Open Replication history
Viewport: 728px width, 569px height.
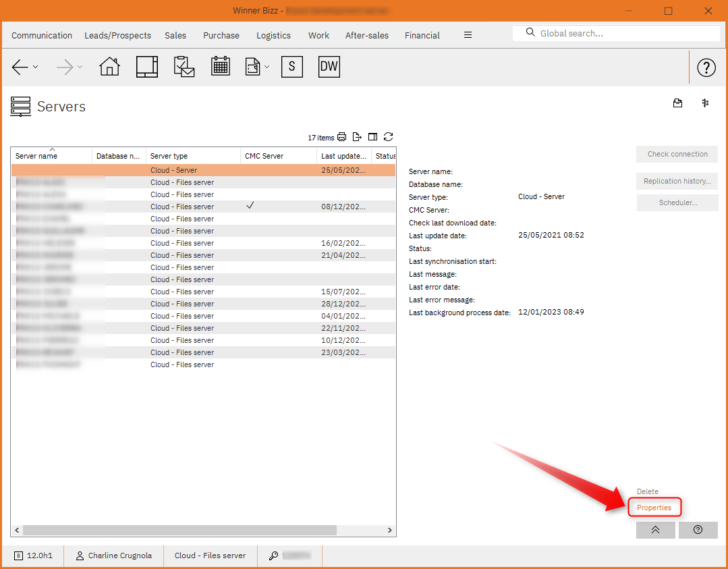(677, 181)
